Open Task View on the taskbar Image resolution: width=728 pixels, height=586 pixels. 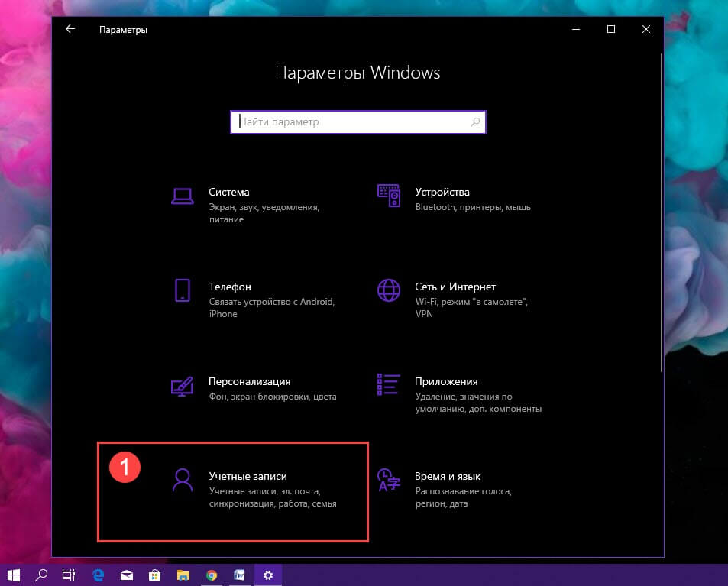pos(68,575)
